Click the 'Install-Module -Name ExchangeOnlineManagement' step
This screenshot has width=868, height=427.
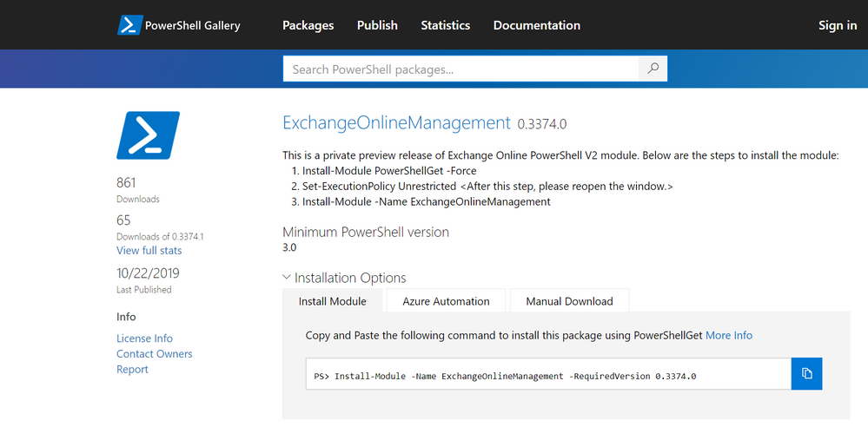(x=427, y=202)
